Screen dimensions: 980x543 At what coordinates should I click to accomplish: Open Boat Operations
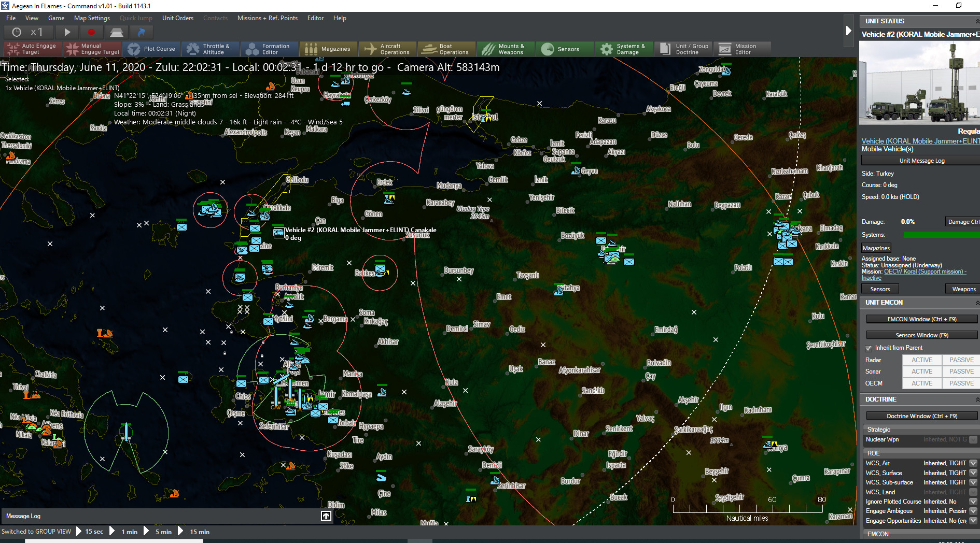tap(446, 49)
